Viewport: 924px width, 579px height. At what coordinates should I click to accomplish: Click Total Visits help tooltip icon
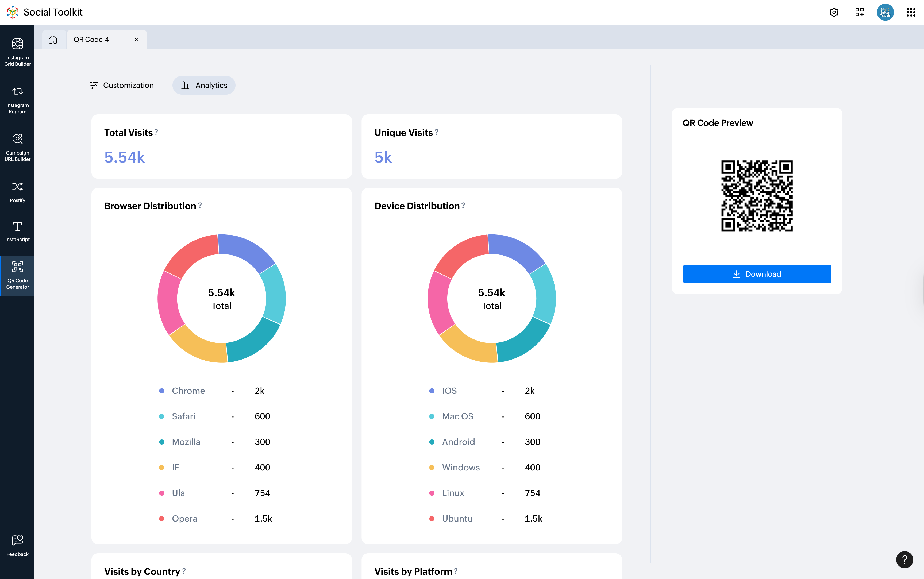pyautogui.click(x=156, y=132)
